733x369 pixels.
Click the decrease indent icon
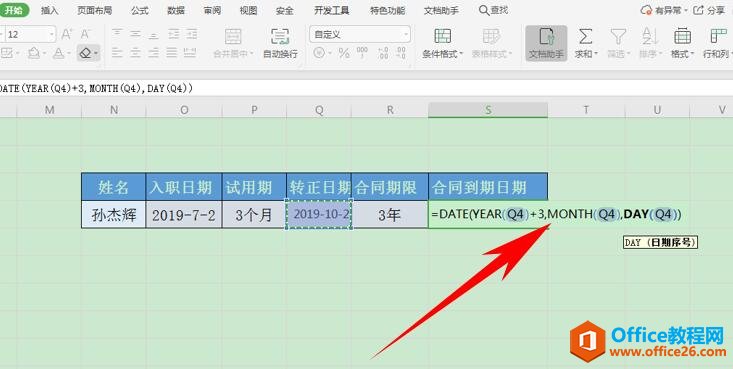click(x=173, y=34)
